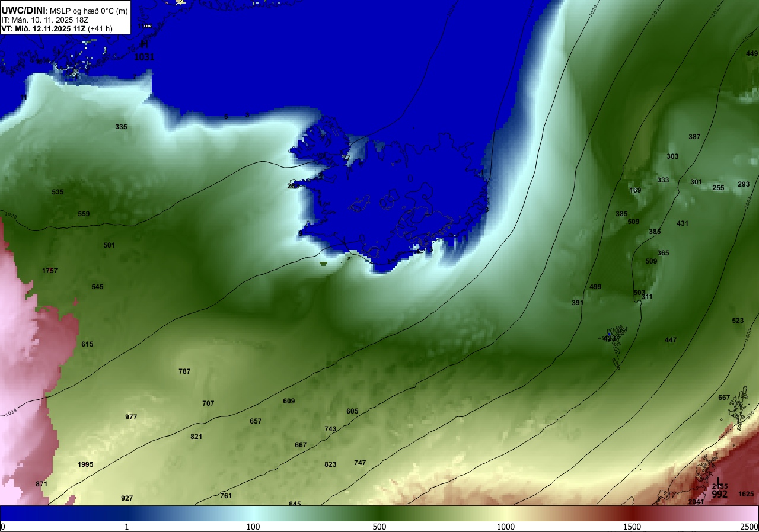Click the map value 431
This screenshot has height=532, width=759.
pyautogui.click(x=683, y=223)
